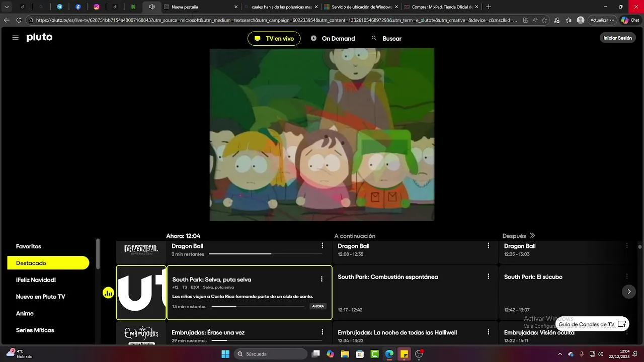This screenshot has height=362, width=644.
Task: Open Copilot Chat in the browser toolbar
Action: click(x=630, y=20)
